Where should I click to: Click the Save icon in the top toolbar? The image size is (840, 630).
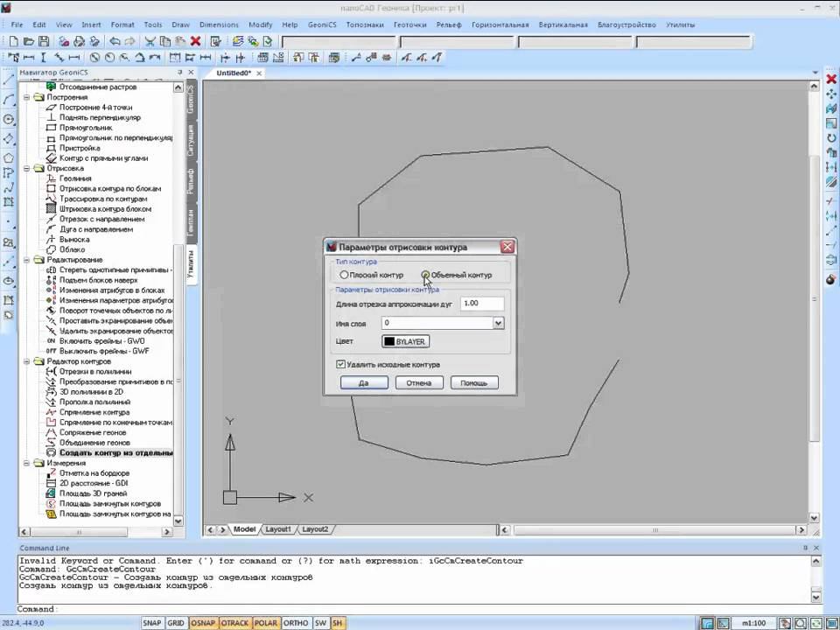(44, 41)
